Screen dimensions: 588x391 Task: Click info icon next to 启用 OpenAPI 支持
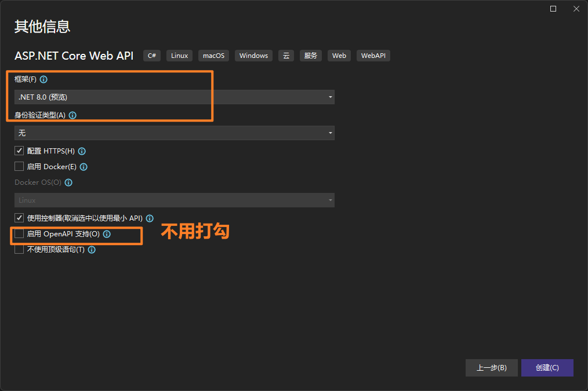coord(107,234)
